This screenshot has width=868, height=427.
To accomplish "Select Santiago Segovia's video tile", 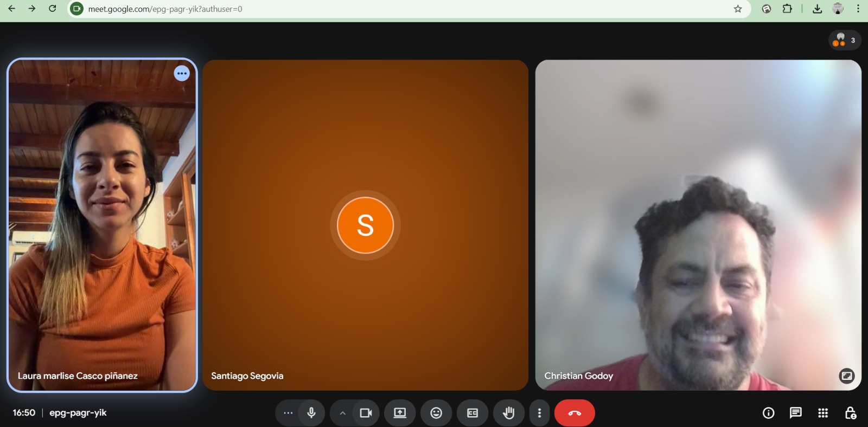I will click(x=365, y=225).
